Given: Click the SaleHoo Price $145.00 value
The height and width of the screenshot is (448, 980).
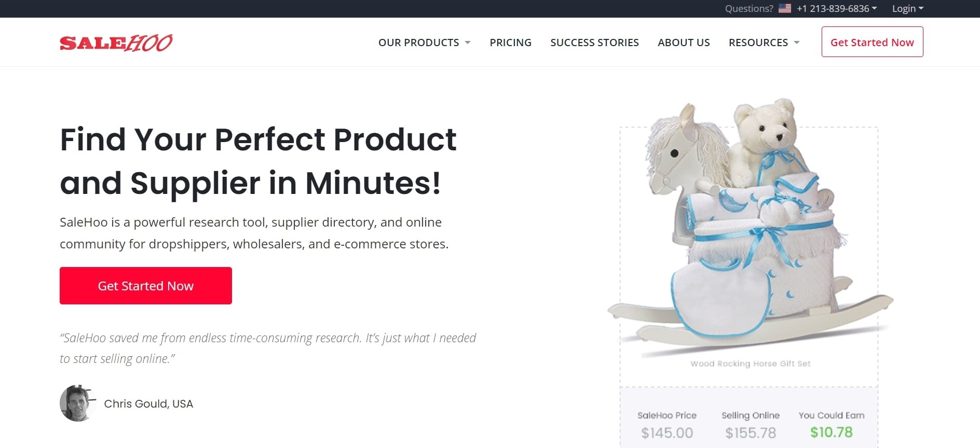Looking at the screenshot, I should [x=667, y=432].
